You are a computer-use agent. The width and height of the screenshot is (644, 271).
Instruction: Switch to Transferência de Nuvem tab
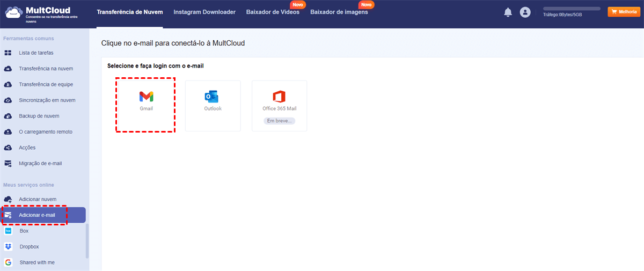point(130,12)
